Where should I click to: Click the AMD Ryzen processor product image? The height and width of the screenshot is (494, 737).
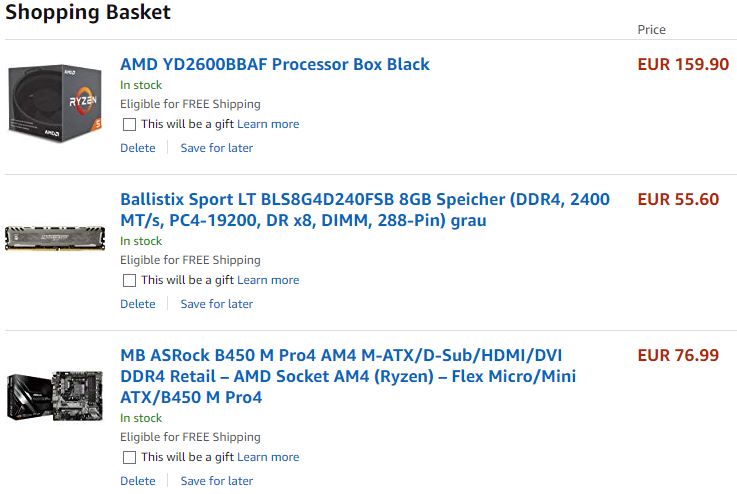[x=55, y=106]
